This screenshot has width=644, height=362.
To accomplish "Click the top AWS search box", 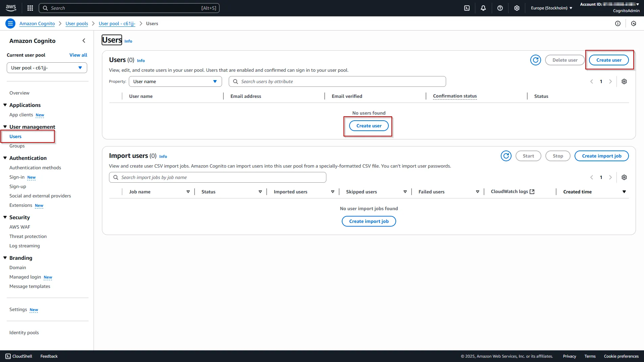I will tap(129, 8).
